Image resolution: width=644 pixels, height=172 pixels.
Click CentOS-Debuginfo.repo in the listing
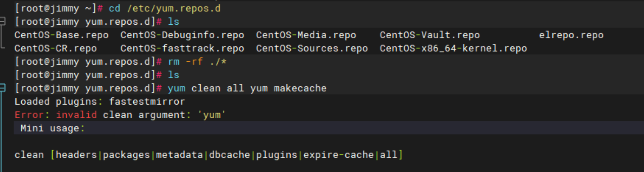pos(182,35)
